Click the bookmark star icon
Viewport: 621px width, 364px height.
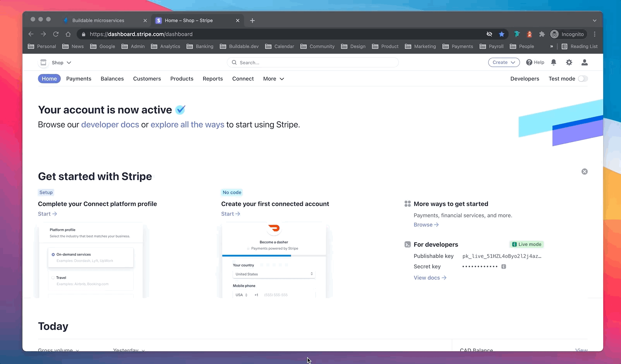(502, 34)
